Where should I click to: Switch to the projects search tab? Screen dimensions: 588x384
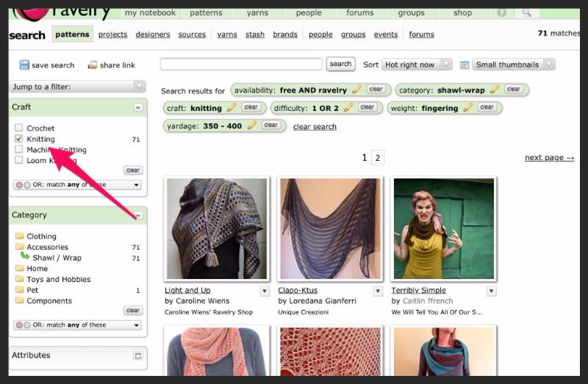click(x=112, y=35)
